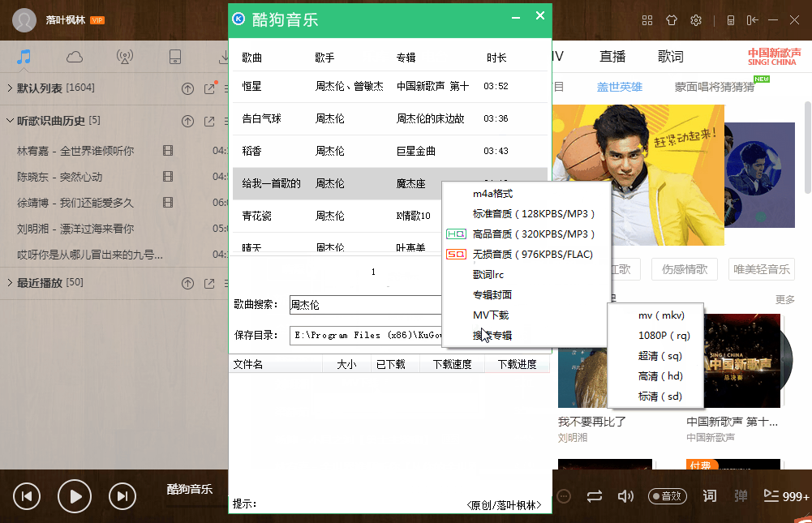The image size is (812, 523).
Task: Open KuGou settings gear icon
Action: [696, 20]
